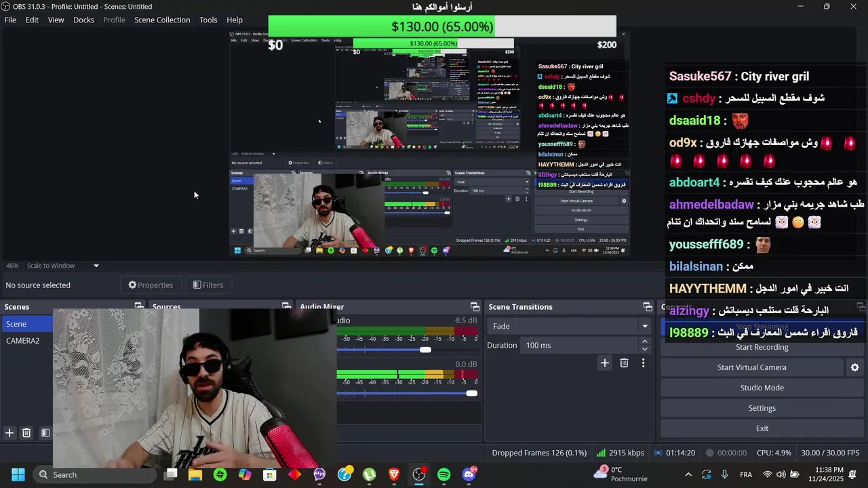
Task: Float the Scenes dock with its pop-out icon
Action: click(138, 307)
